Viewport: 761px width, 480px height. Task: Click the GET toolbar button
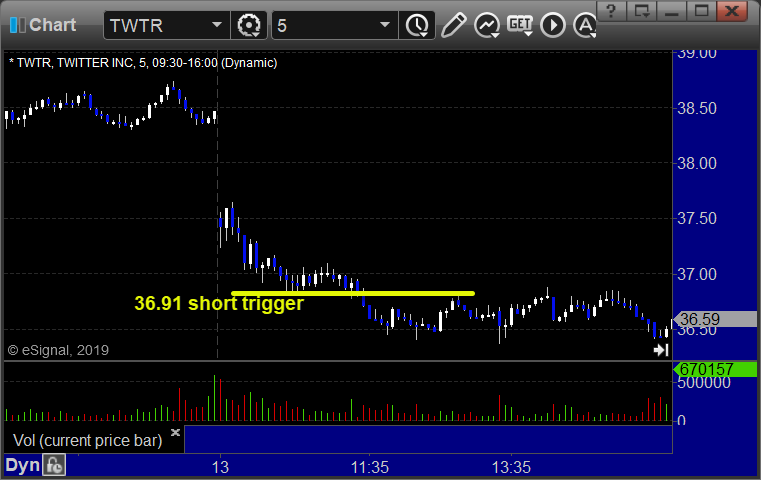520,25
